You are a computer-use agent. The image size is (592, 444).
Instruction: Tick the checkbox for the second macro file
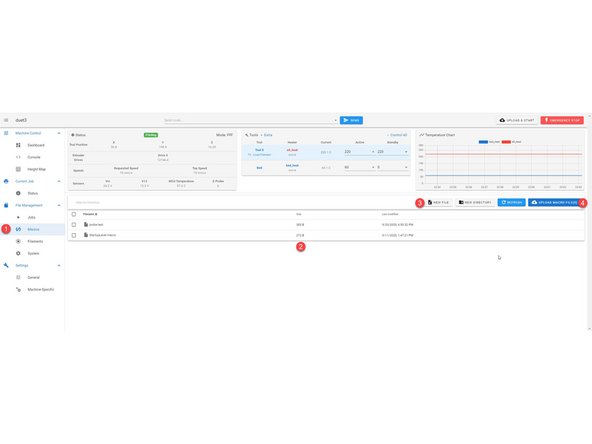click(x=74, y=235)
